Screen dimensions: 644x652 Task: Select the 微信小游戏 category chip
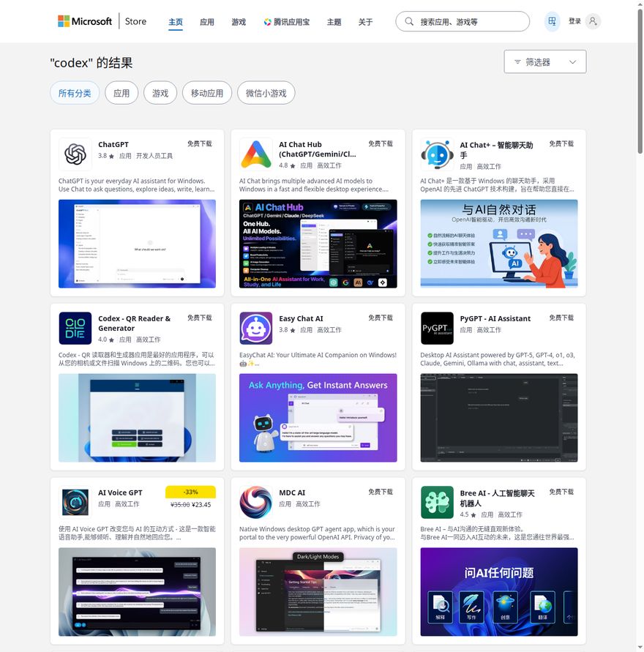click(x=266, y=93)
